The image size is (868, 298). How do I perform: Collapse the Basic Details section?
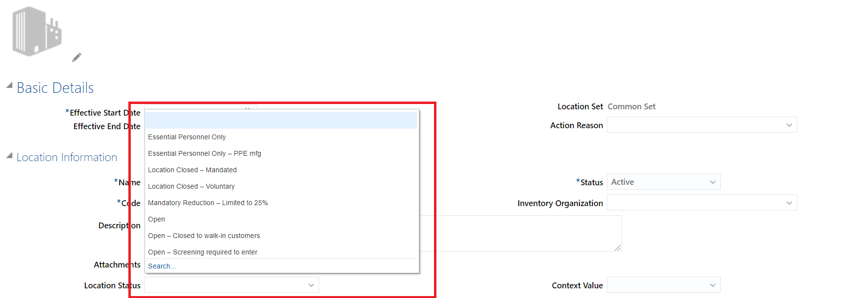9,86
